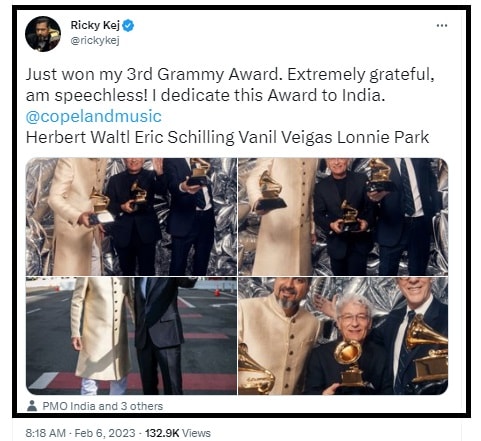Open the Ricky Kej display name
The width and height of the screenshot is (481, 441).
(95, 25)
